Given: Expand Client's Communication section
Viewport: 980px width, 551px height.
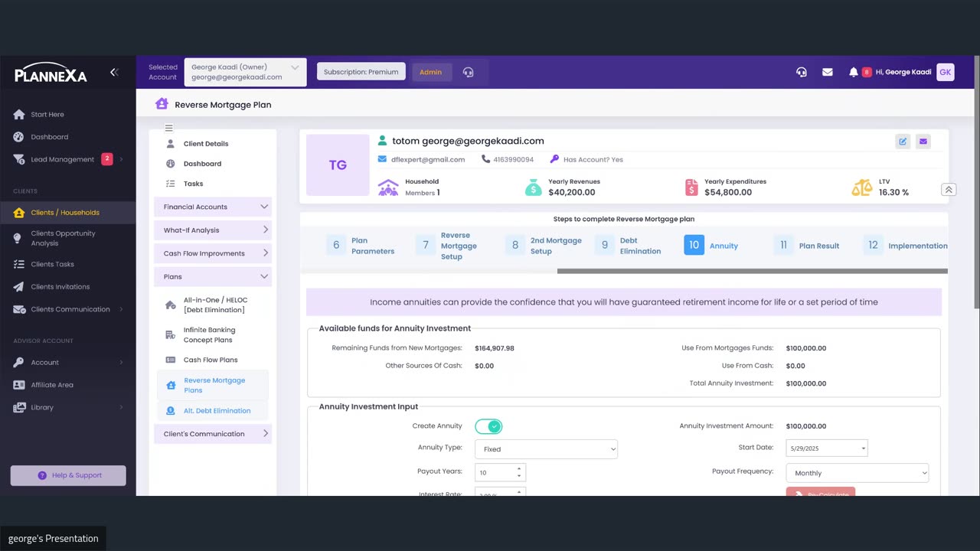Looking at the screenshot, I should (x=213, y=434).
